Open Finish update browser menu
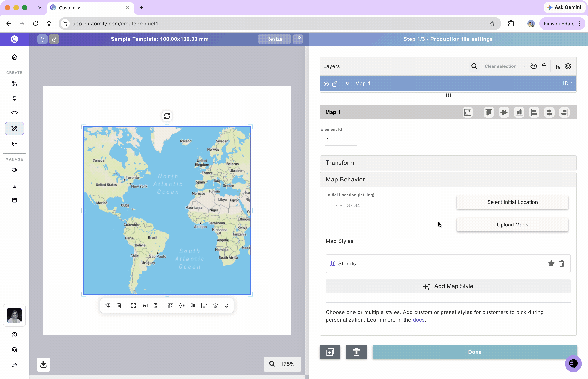 562,24
